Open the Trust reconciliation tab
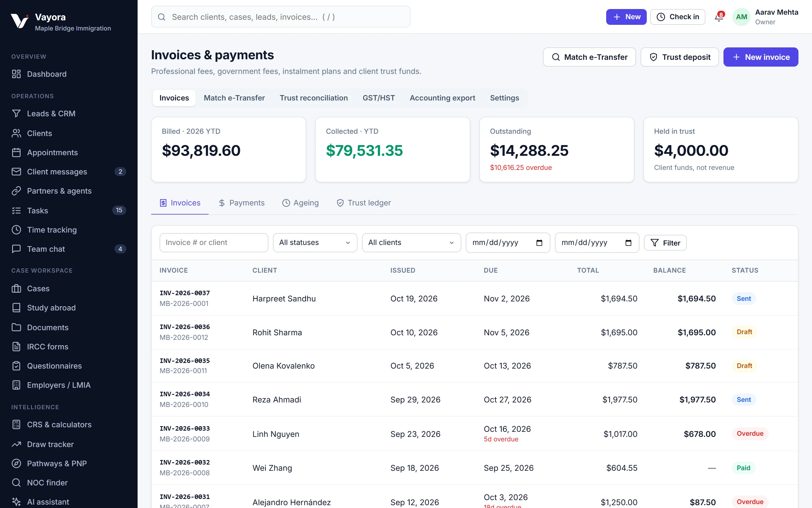The width and height of the screenshot is (812, 508). click(x=314, y=98)
